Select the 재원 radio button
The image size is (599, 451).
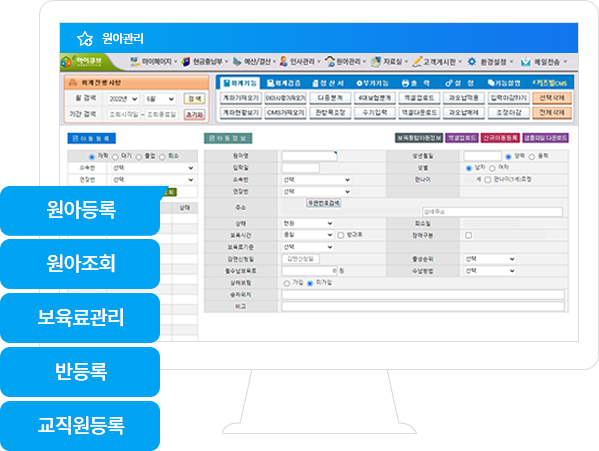pos(92,157)
